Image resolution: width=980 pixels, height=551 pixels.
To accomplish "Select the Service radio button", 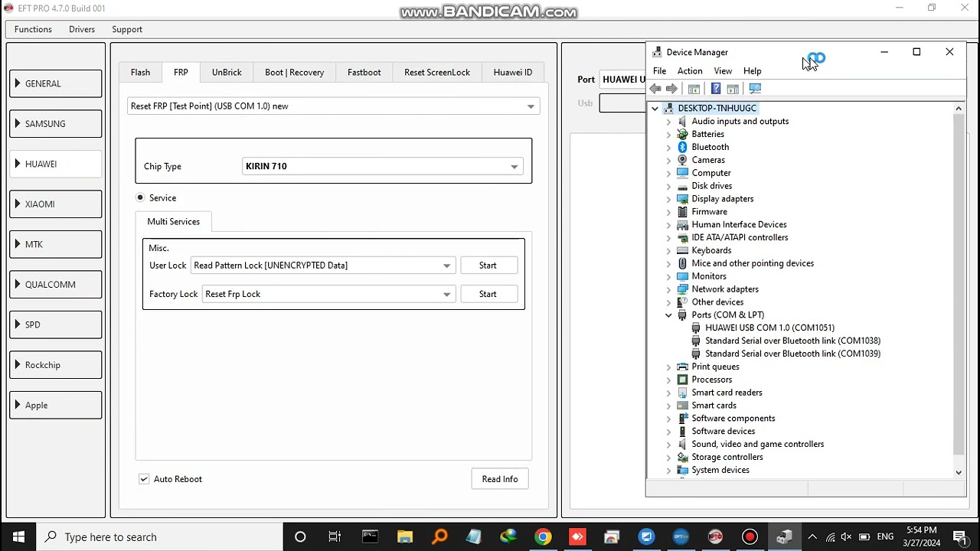I will pyautogui.click(x=140, y=197).
